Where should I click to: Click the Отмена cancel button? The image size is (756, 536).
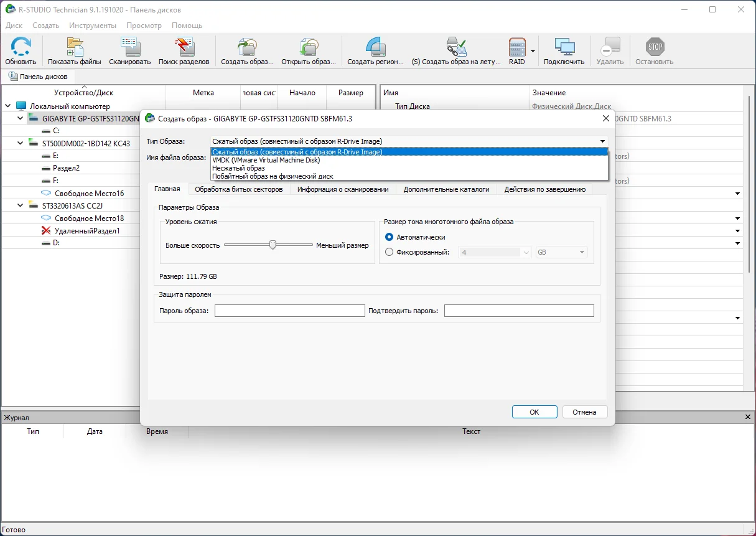tap(585, 412)
